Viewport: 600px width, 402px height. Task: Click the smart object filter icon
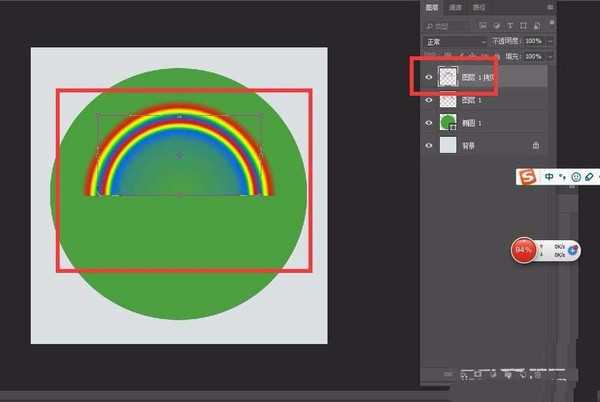coord(536,25)
